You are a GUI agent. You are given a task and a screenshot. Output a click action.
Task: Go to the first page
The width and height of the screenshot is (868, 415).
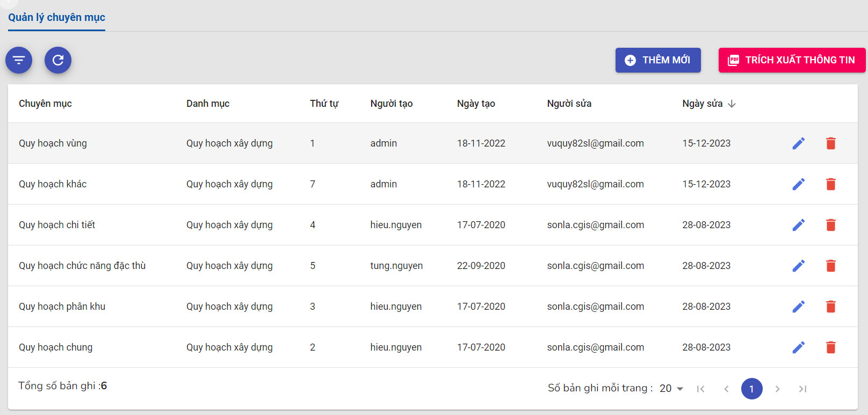(700, 389)
